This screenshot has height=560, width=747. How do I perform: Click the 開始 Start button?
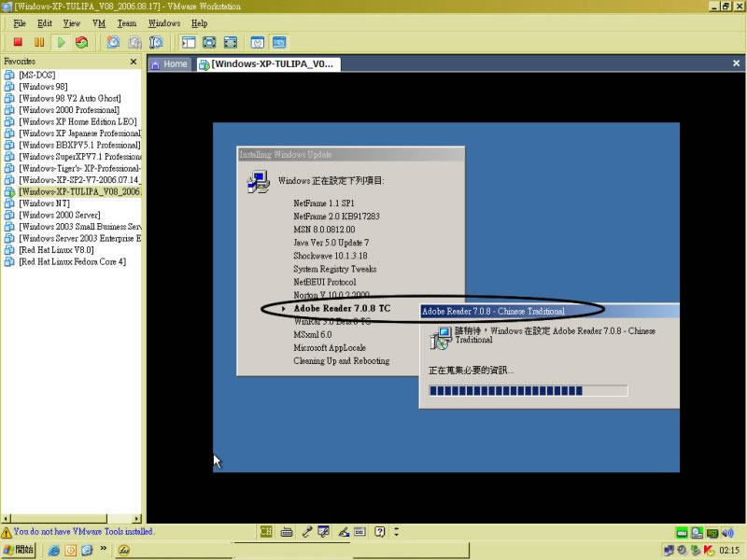(x=18, y=550)
